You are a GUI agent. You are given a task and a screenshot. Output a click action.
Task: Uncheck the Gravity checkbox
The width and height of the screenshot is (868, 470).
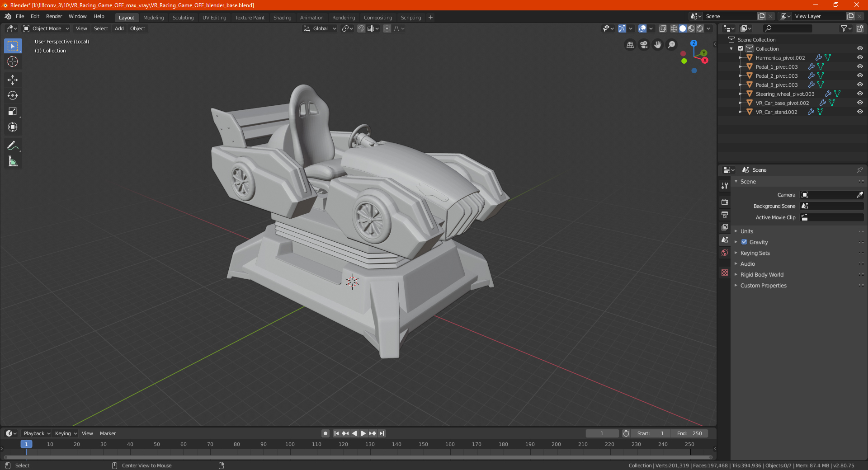pyautogui.click(x=744, y=242)
